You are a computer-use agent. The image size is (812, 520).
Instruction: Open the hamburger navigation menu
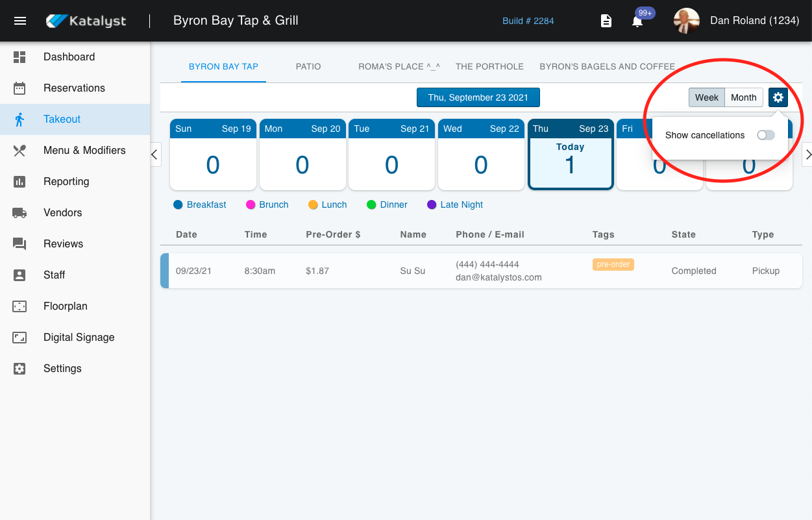(x=20, y=21)
